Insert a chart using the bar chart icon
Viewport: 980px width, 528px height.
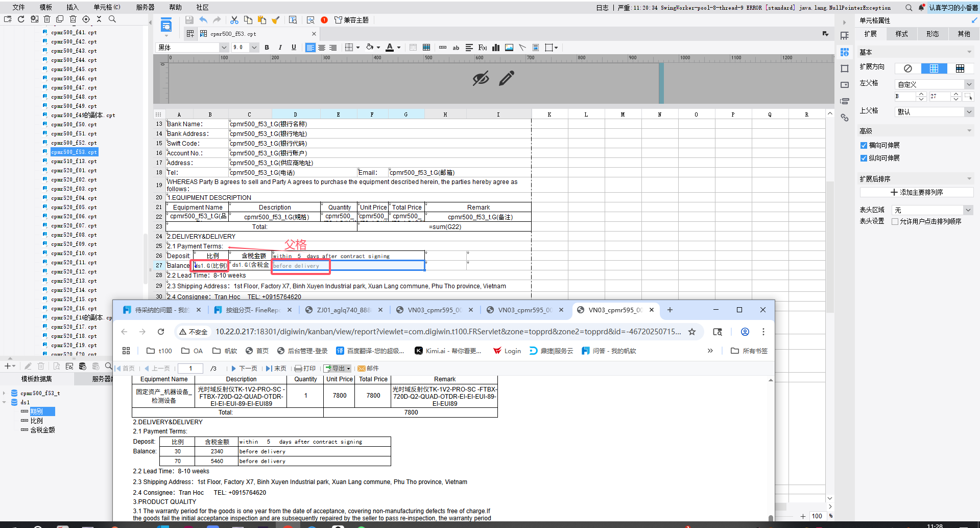496,48
